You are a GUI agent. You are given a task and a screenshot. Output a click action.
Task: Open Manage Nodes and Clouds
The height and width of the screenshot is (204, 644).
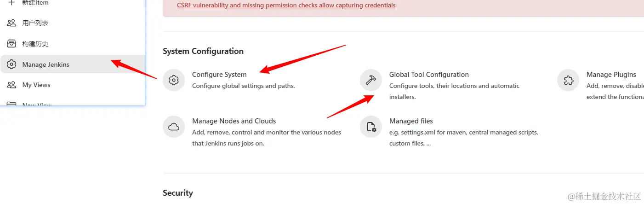click(x=234, y=121)
